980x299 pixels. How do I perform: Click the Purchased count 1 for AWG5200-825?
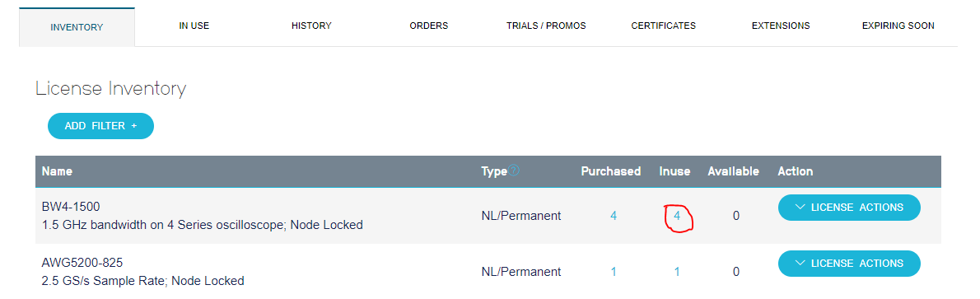pos(614,272)
